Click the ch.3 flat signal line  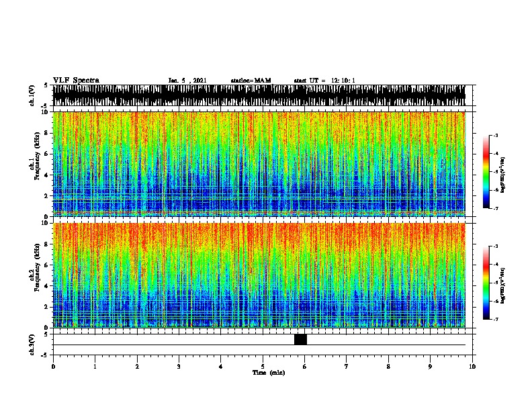259,345
